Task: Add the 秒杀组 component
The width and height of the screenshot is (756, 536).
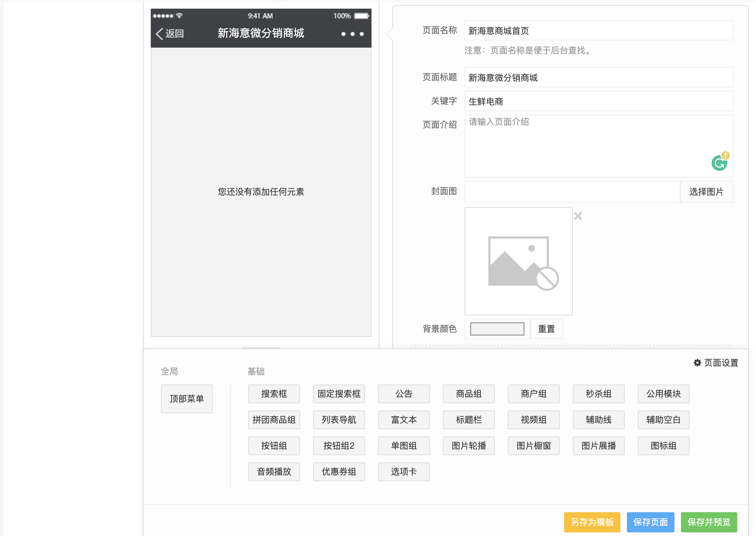Action: click(599, 394)
